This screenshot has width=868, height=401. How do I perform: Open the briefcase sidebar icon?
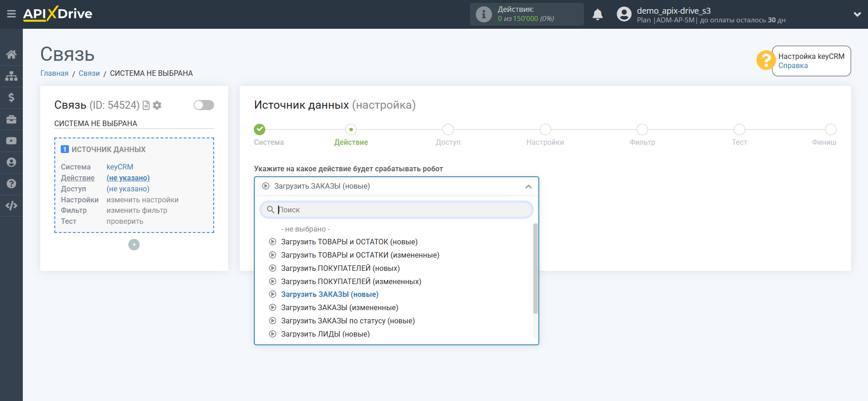coord(11,119)
